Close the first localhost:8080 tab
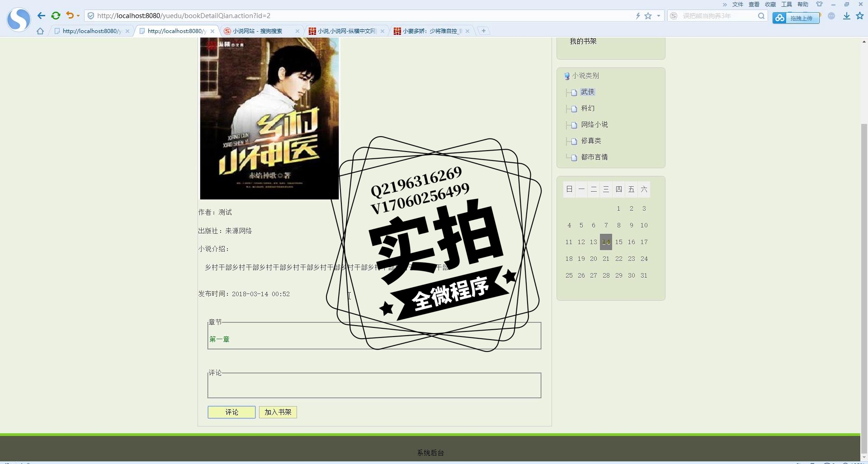Screen dimensions: 868x464 click(127, 31)
